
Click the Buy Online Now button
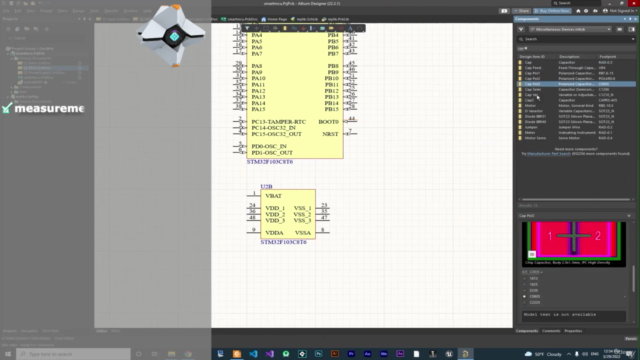(552, 11)
